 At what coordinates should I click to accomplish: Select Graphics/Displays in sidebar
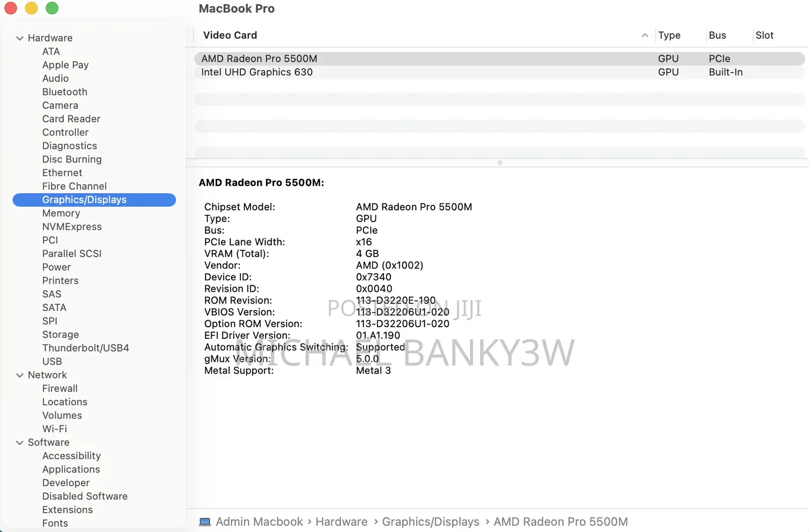coord(94,200)
